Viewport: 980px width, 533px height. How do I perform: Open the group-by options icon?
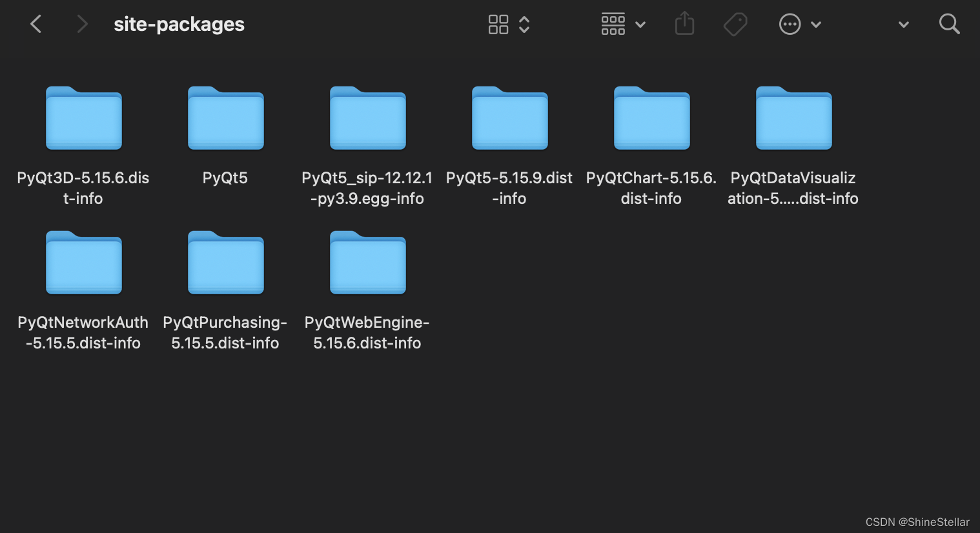pyautogui.click(x=613, y=24)
